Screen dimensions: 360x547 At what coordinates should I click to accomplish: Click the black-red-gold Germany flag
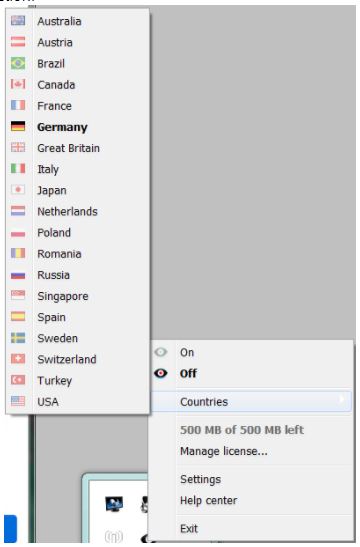click(18, 126)
